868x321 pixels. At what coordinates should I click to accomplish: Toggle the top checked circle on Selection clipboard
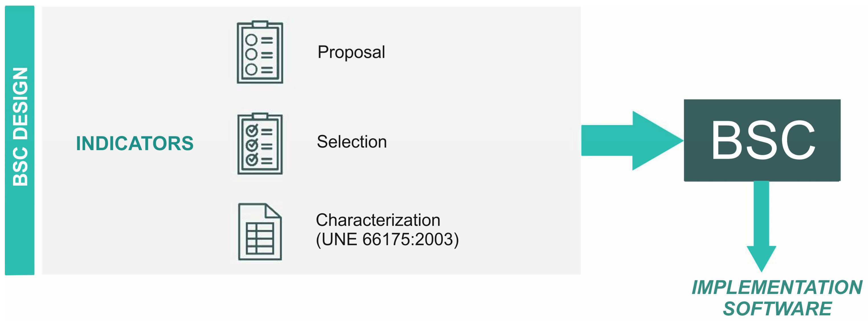[252, 131]
